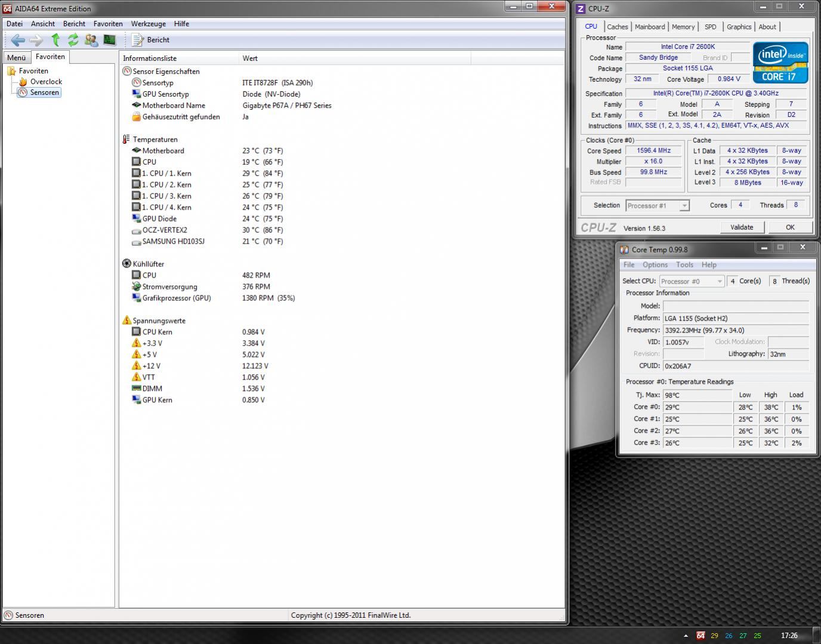Click the Temperaturen thermometer icon
The height and width of the screenshot is (644, 821).
[126, 139]
